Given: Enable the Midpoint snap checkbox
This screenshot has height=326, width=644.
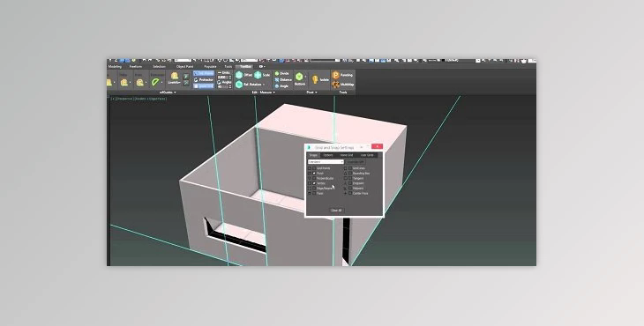Looking at the screenshot, I should point(350,189).
